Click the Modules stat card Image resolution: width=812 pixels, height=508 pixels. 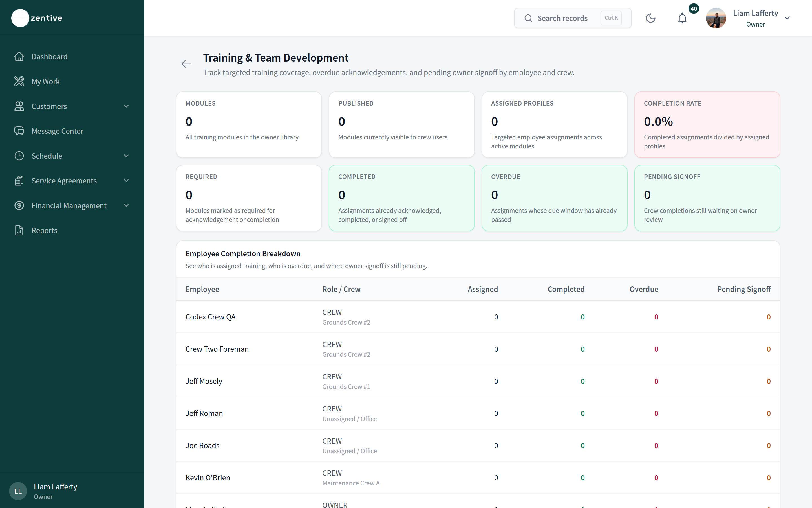(x=249, y=125)
